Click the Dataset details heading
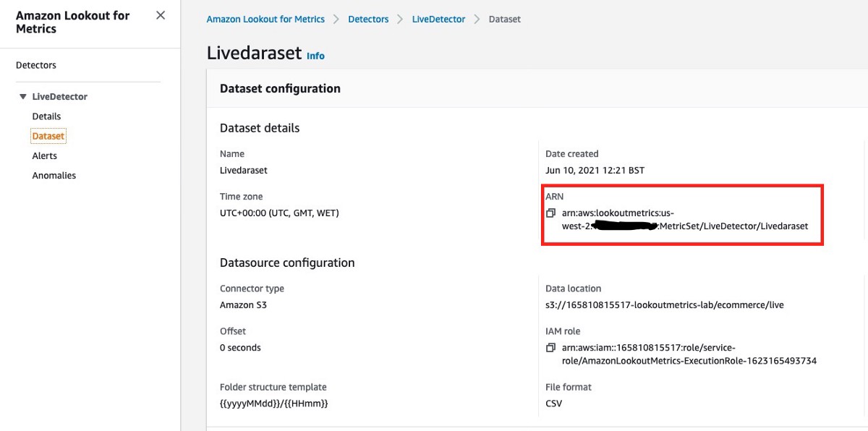 (x=260, y=128)
